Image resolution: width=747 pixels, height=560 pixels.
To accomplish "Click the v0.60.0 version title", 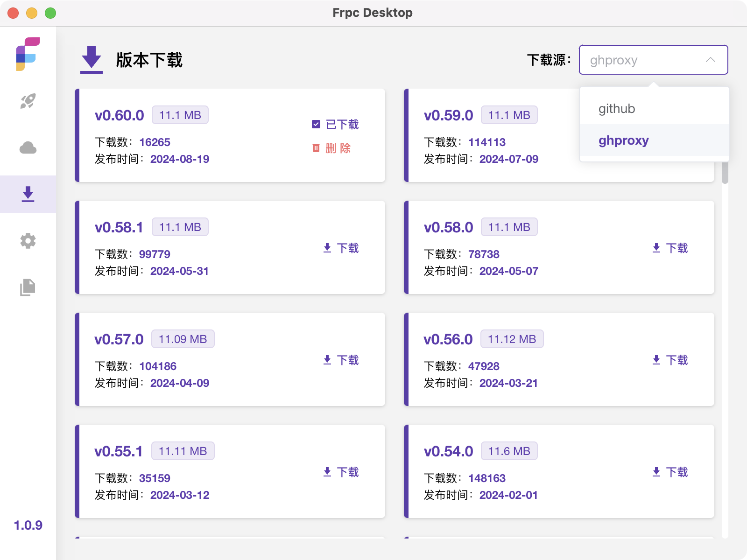I will click(x=120, y=115).
